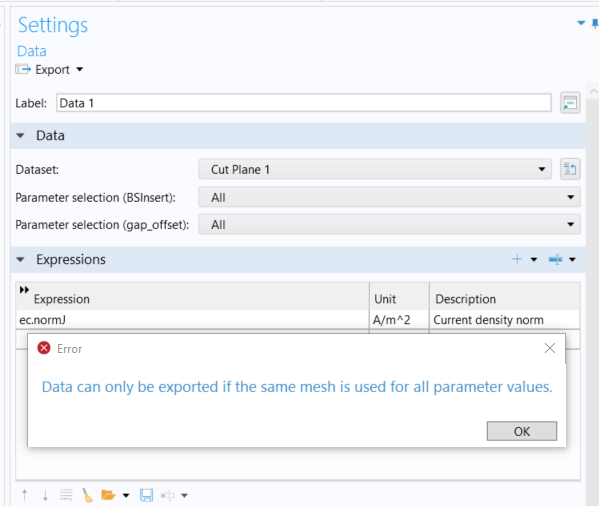Click the Move Down arrow icon
The image size is (599, 506).
(45, 495)
